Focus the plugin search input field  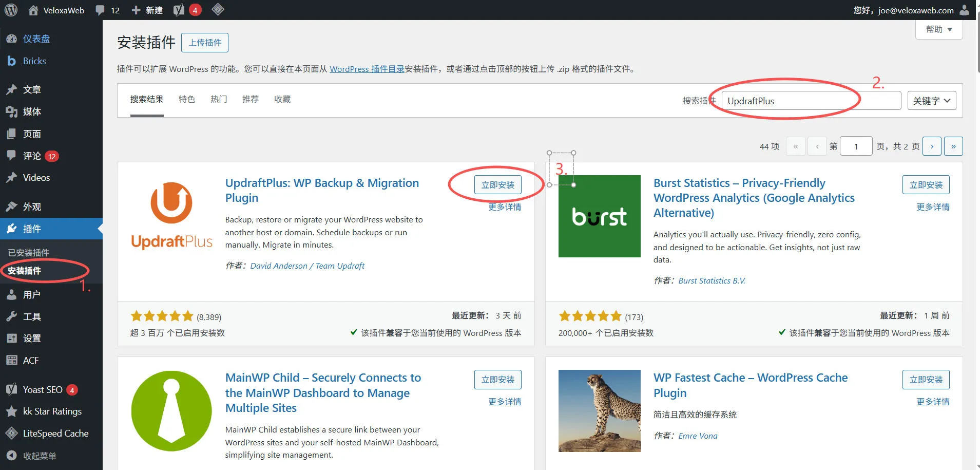coord(811,101)
